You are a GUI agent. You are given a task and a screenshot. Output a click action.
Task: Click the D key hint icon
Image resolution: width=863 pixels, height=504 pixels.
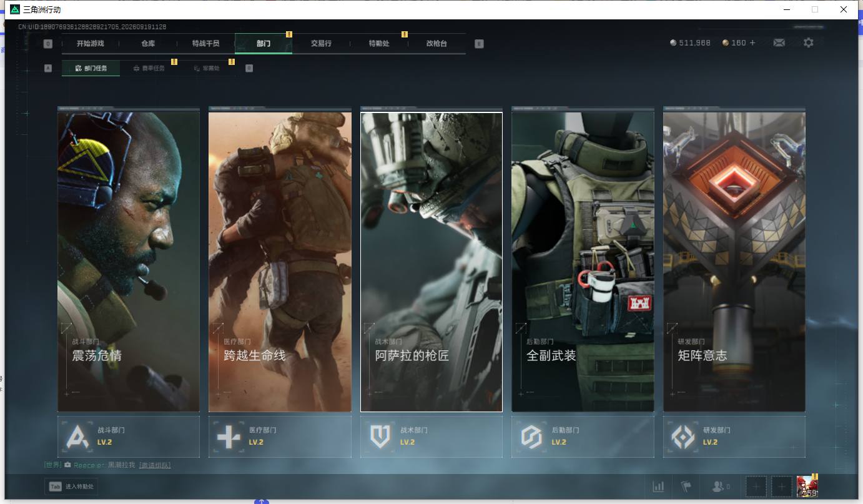coord(249,68)
